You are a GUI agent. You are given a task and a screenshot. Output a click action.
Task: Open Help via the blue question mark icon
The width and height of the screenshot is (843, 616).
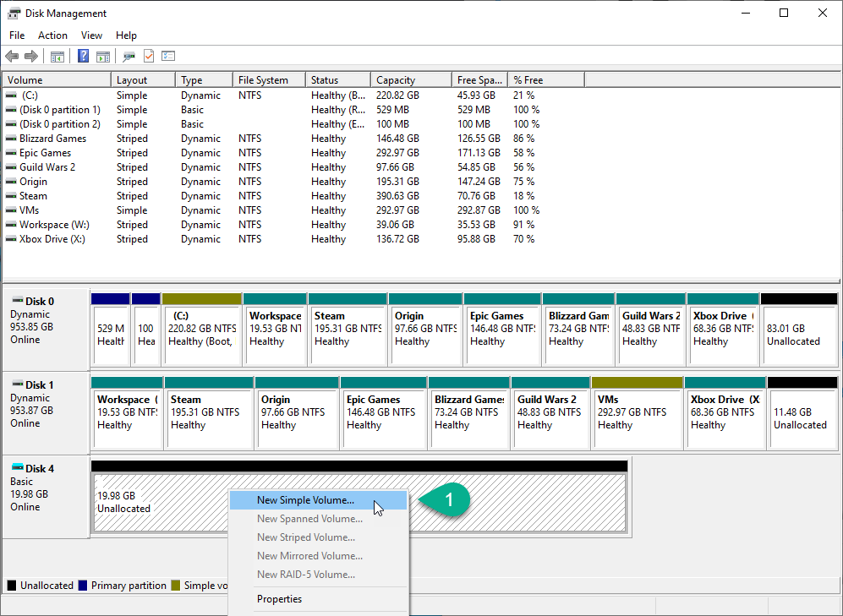click(83, 57)
